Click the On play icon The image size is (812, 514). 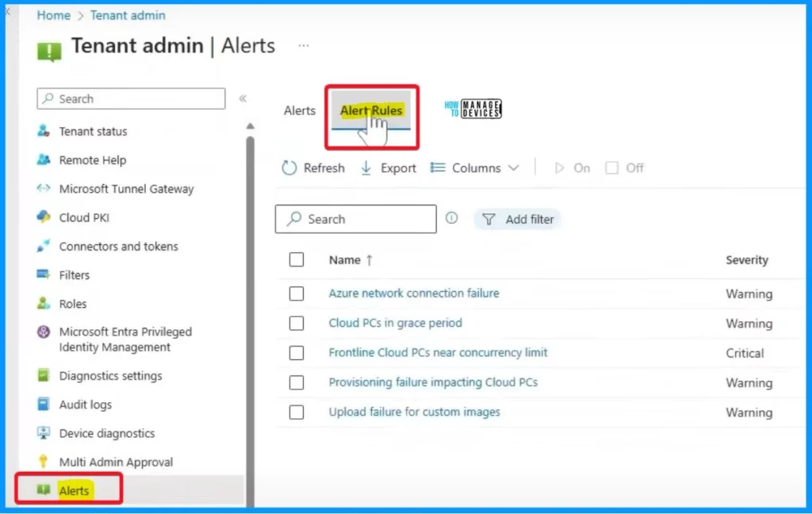[559, 168]
